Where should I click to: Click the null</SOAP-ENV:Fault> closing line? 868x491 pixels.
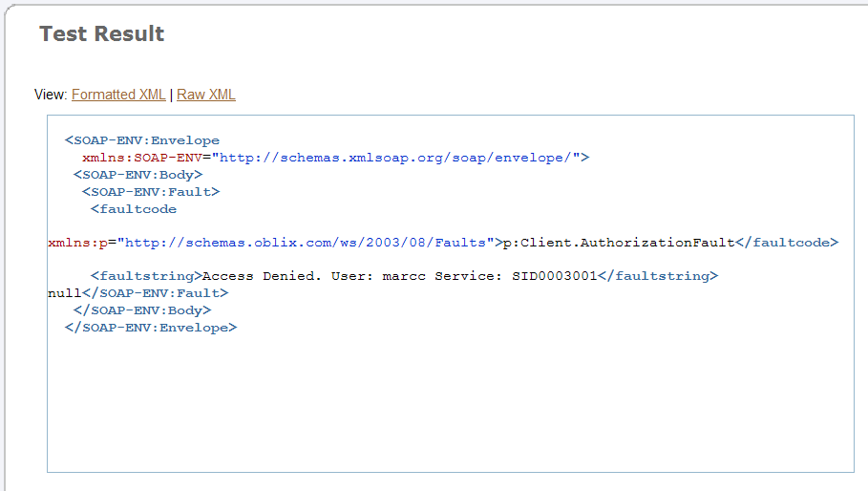[138, 293]
